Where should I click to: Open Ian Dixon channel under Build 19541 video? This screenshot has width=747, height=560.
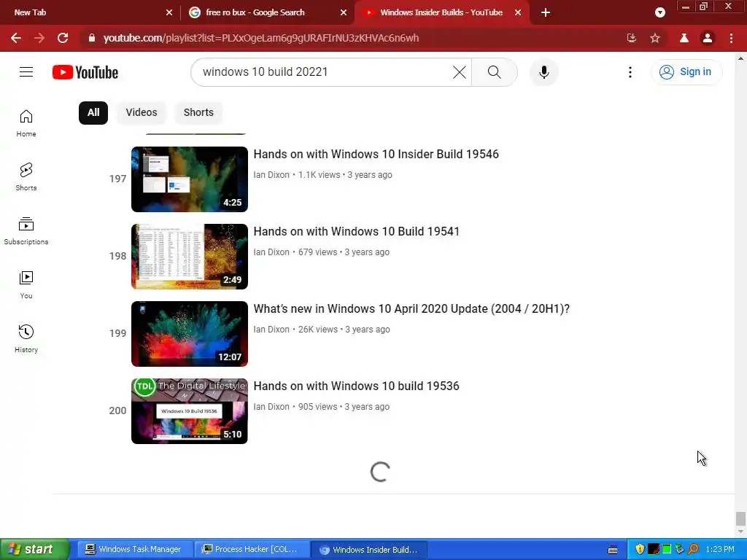[271, 252]
